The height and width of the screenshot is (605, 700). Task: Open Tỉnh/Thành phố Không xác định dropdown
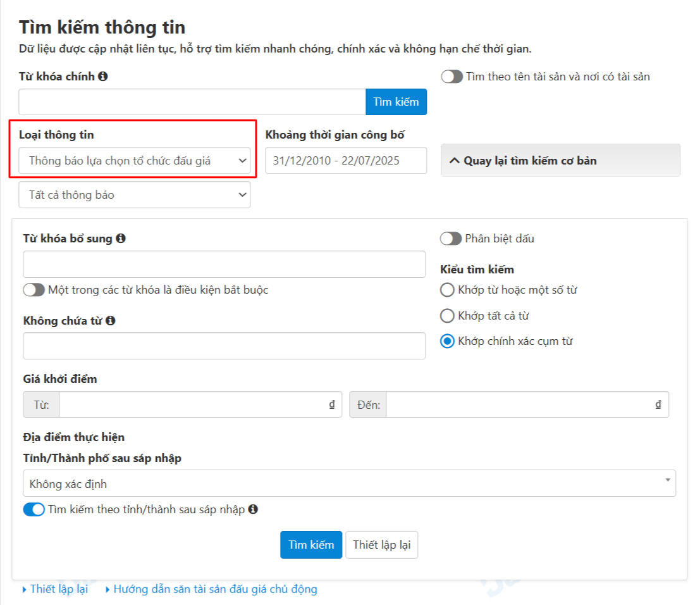(x=349, y=483)
